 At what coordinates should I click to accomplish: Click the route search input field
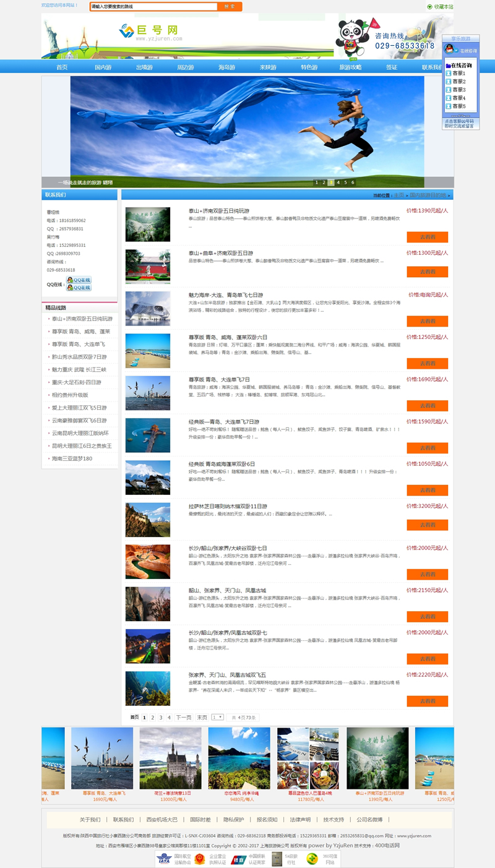click(x=153, y=7)
